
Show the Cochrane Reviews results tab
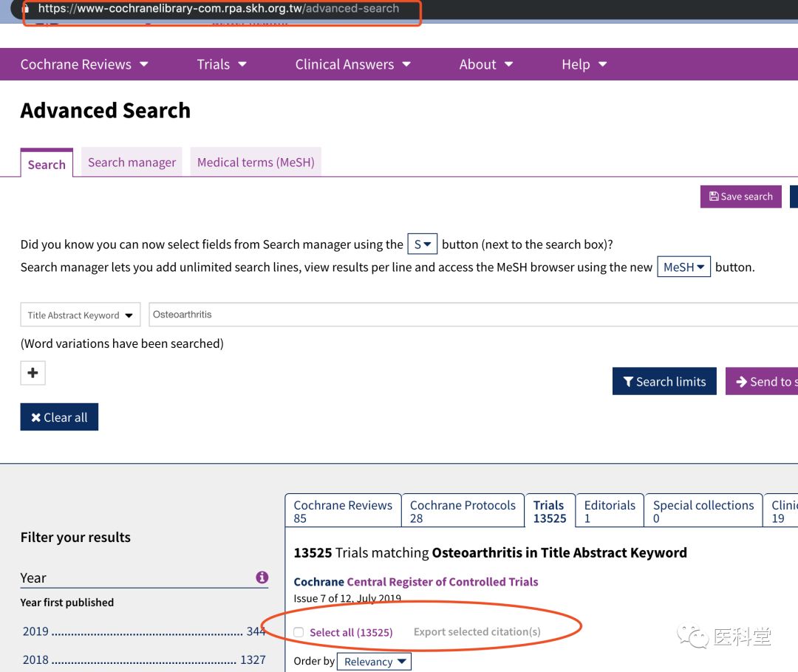tap(343, 511)
